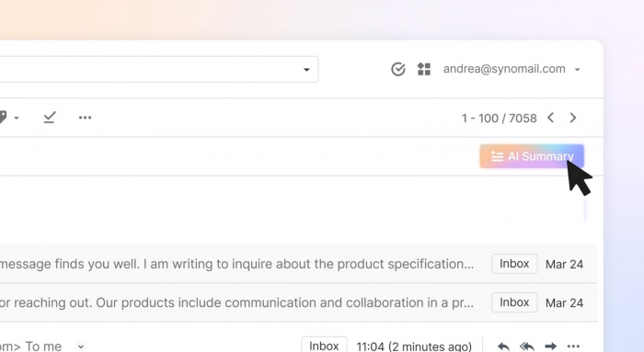Open the apps grid icon
The height and width of the screenshot is (352, 644).
pyautogui.click(x=424, y=69)
